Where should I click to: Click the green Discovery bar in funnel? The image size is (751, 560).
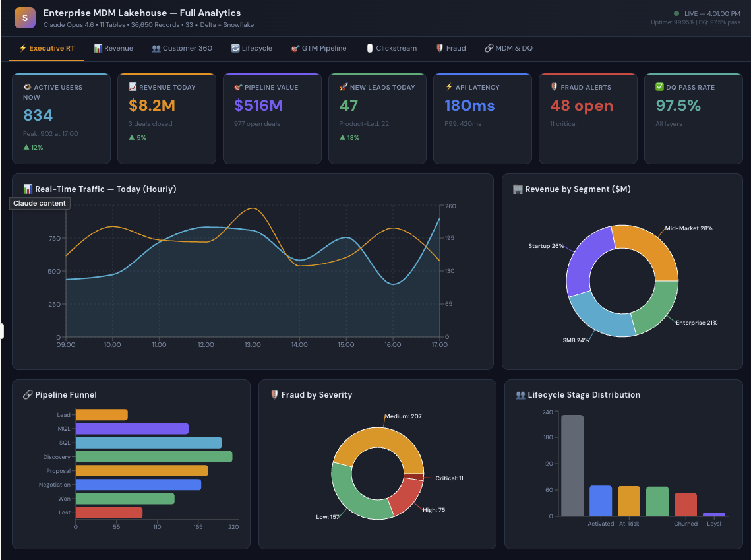pos(154,457)
